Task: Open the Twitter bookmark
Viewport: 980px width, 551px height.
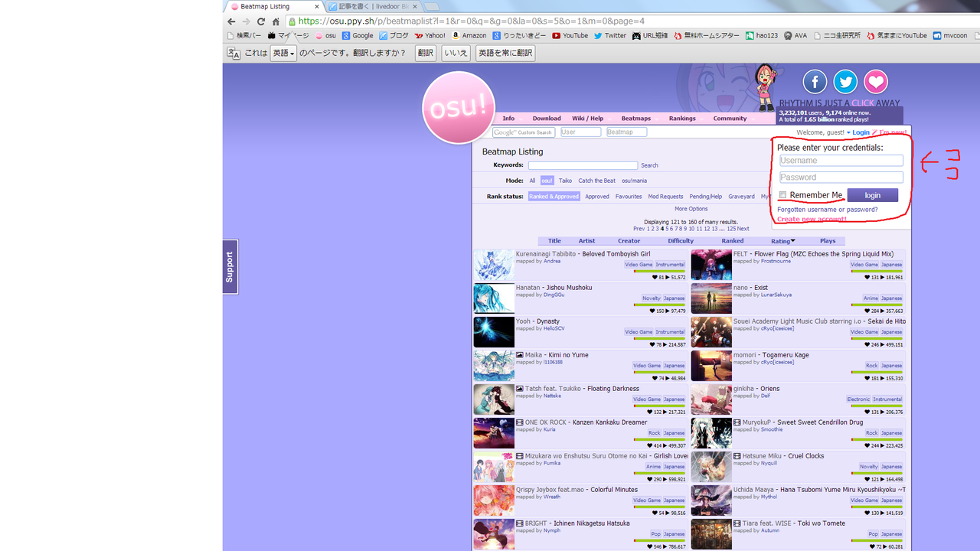Action: pyautogui.click(x=610, y=35)
